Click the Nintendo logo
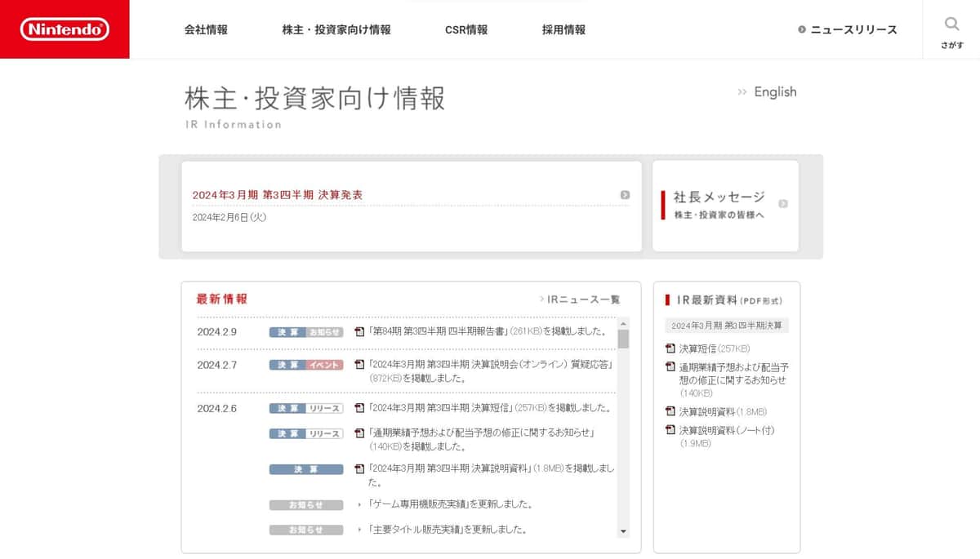Image resolution: width=980 pixels, height=559 pixels. point(63,29)
